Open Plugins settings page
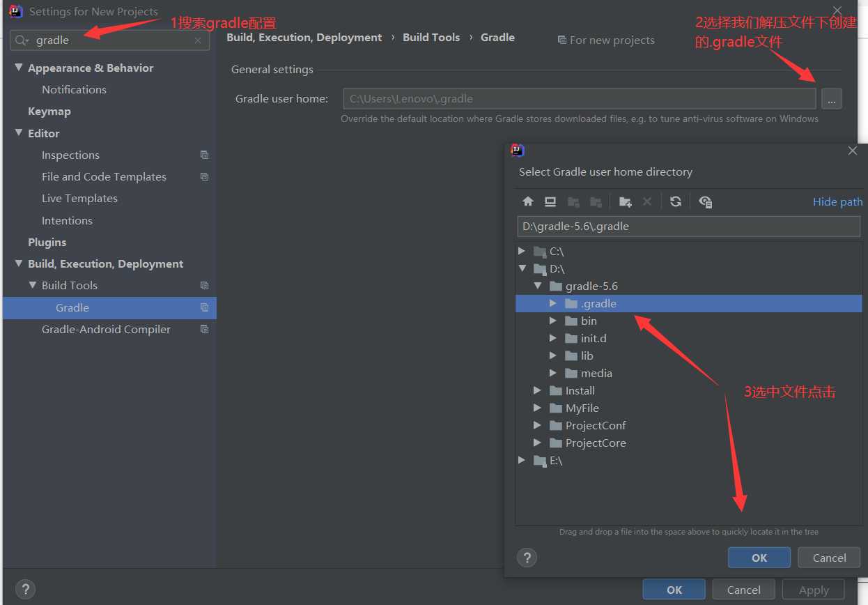This screenshot has height=605, width=868. (47, 242)
